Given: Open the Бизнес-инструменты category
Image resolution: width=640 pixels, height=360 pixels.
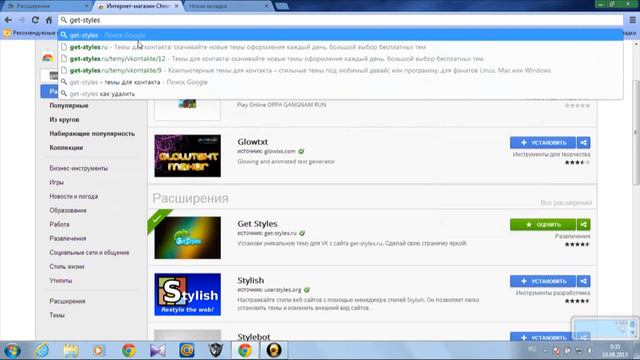Looking at the screenshot, I should [78, 168].
